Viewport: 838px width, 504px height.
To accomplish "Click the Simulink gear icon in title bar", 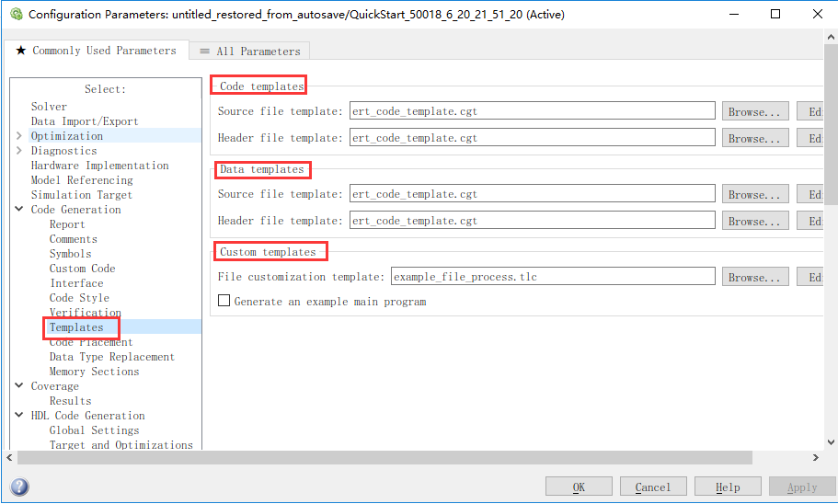I will (17, 14).
